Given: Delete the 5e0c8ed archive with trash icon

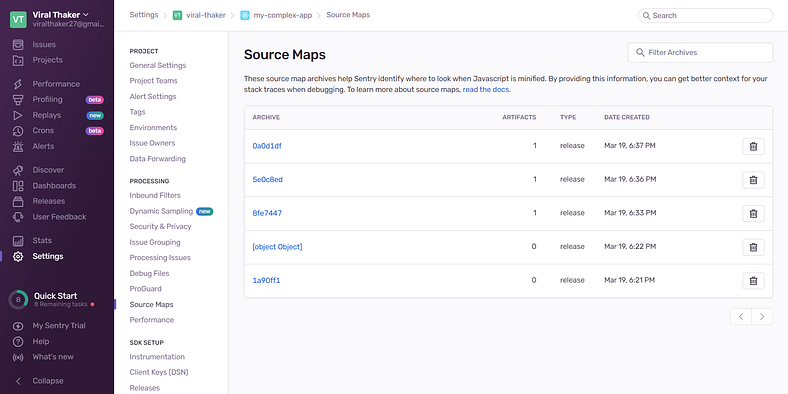Looking at the screenshot, I should pos(753,179).
